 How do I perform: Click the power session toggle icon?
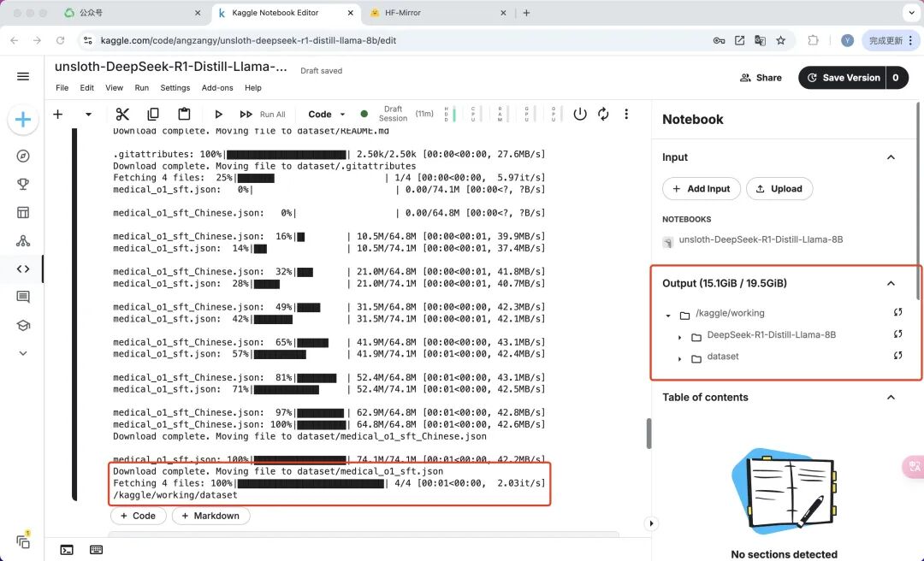click(x=580, y=114)
